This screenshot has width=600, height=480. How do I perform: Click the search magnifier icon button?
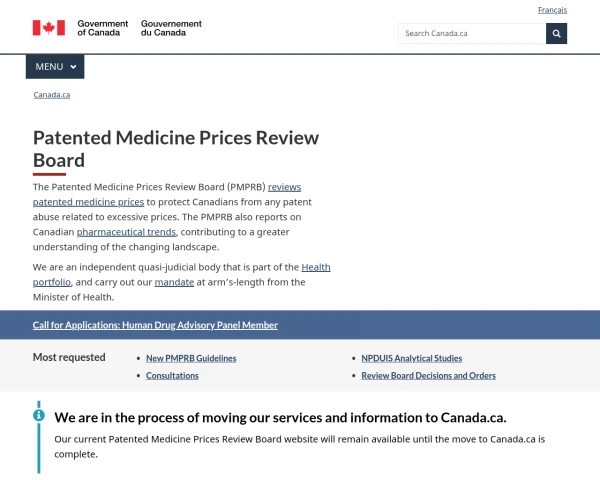point(556,33)
